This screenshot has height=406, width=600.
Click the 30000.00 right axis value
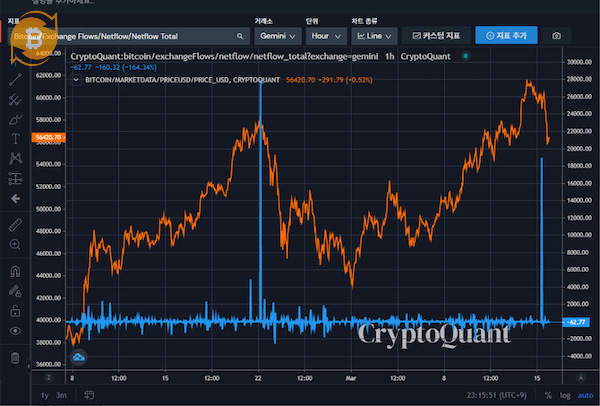[579, 62]
